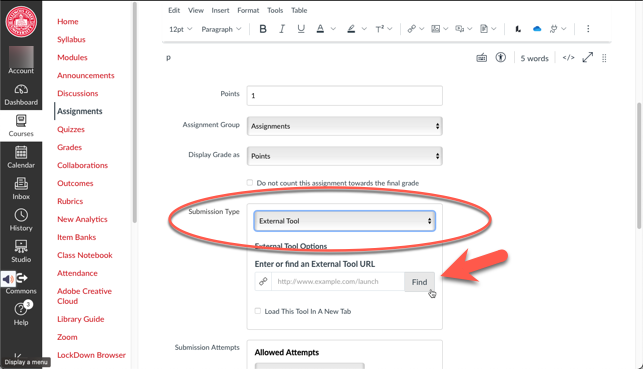The width and height of the screenshot is (643, 369).
Task: Open Adobe Creative Cloud link
Action: 84,296
